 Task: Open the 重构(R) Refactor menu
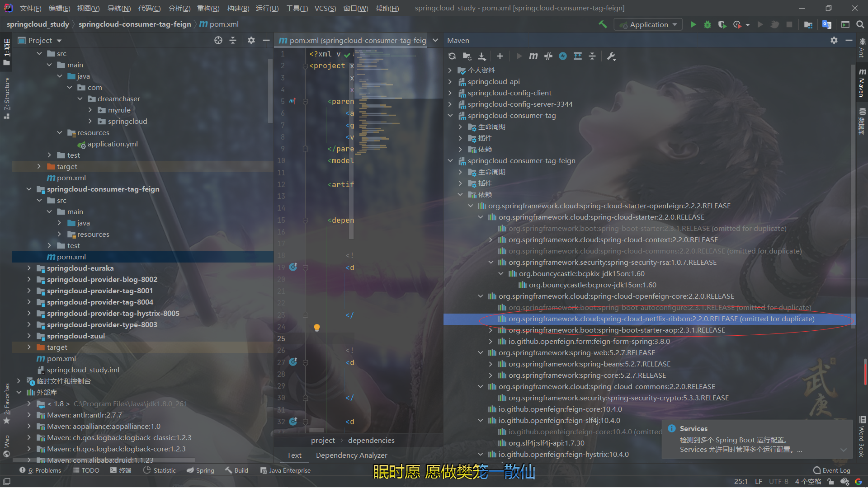208,8
